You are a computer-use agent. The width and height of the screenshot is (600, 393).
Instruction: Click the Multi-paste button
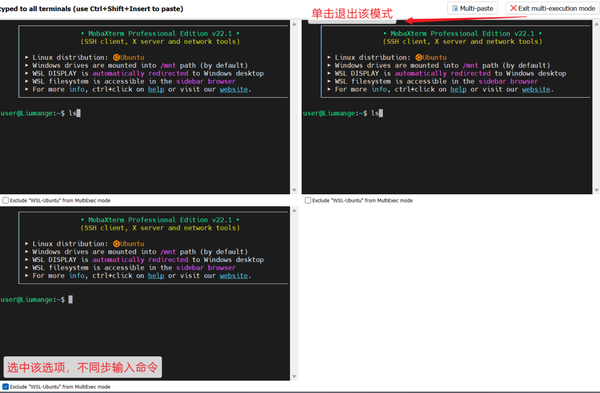pos(473,8)
